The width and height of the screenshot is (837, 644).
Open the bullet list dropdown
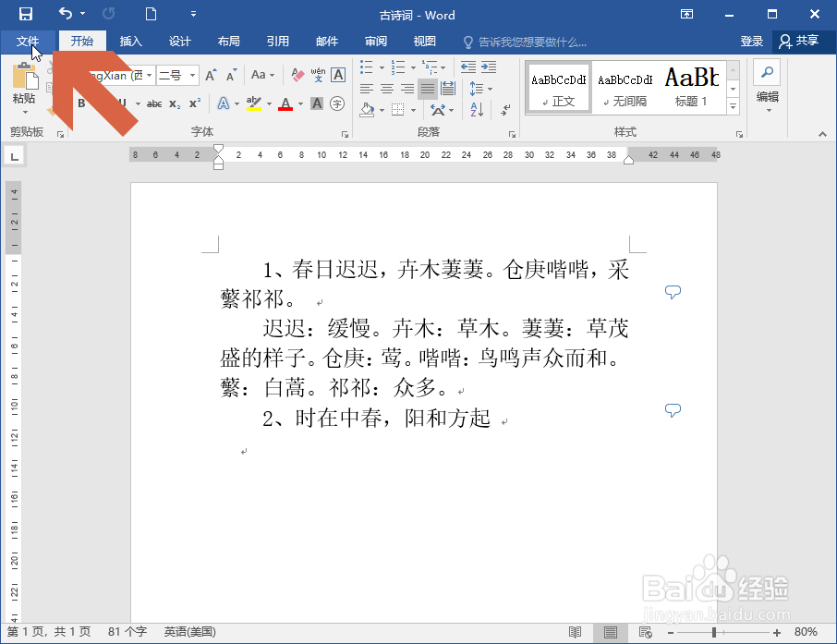pyautogui.click(x=382, y=67)
